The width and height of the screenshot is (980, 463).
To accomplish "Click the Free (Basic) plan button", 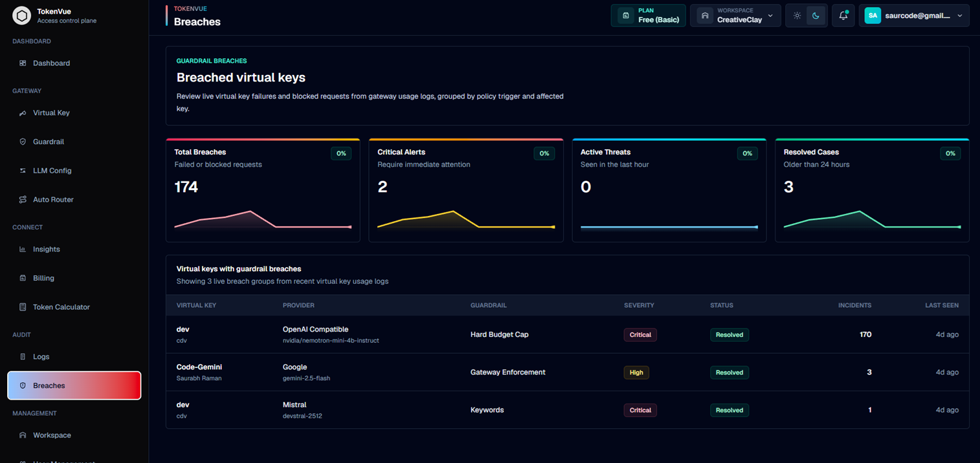I will (648, 16).
